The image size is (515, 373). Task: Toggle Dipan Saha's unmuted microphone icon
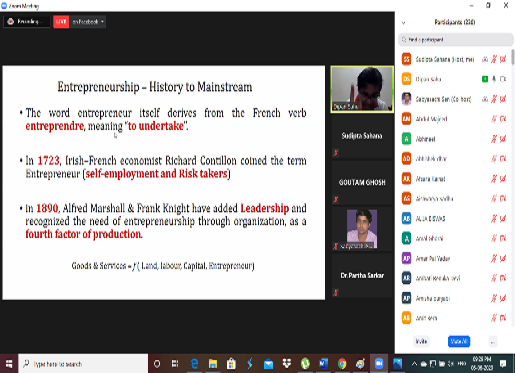point(494,79)
